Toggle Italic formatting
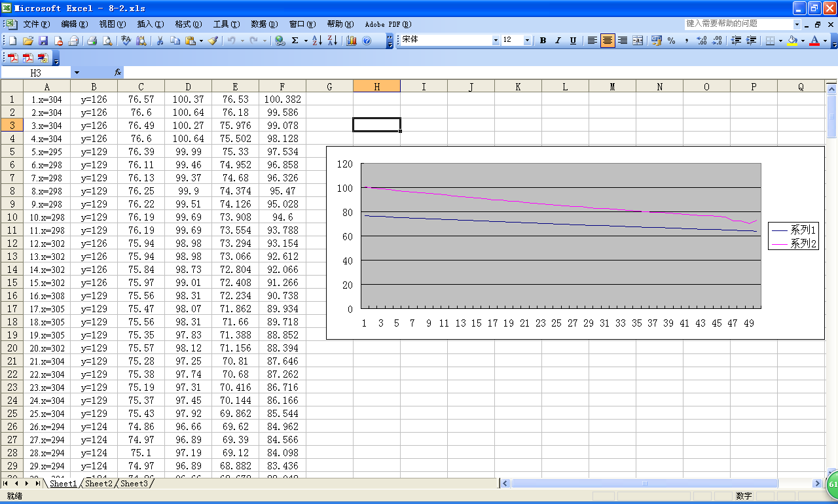The width and height of the screenshot is (838, 504). pos(558,41)
